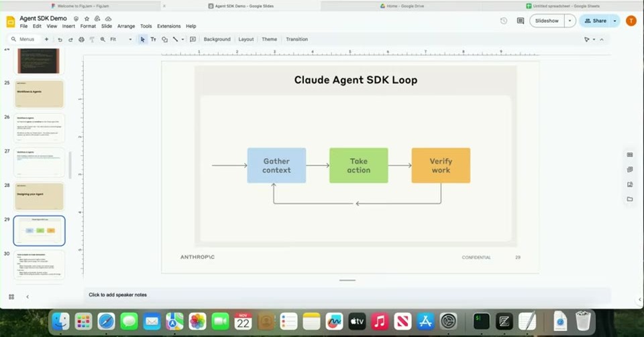Expand the Share button dropdown arrow

pos(614,21)
